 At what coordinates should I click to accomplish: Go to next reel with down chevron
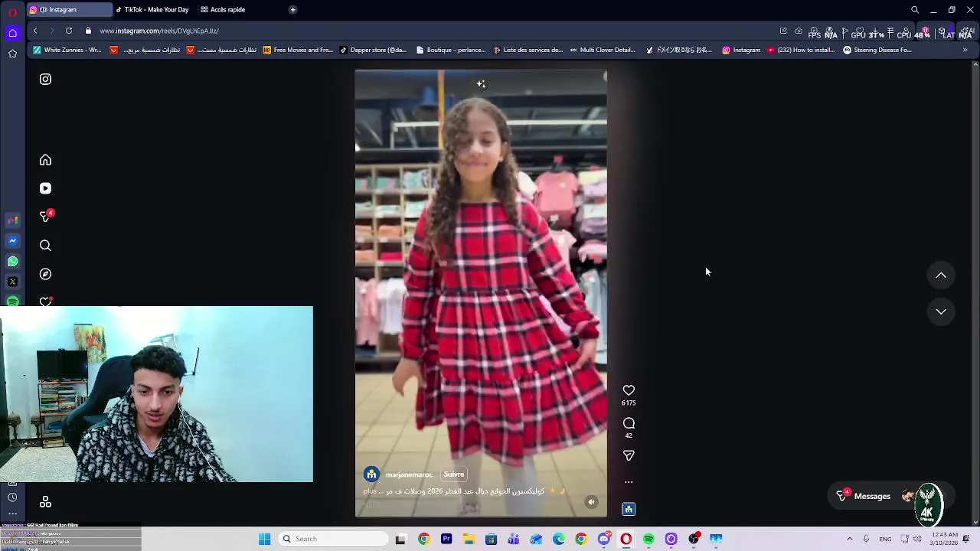(x=941, y=311)
